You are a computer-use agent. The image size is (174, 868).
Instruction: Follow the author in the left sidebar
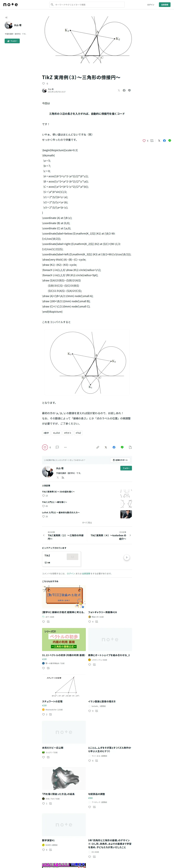tap(12, 41)
